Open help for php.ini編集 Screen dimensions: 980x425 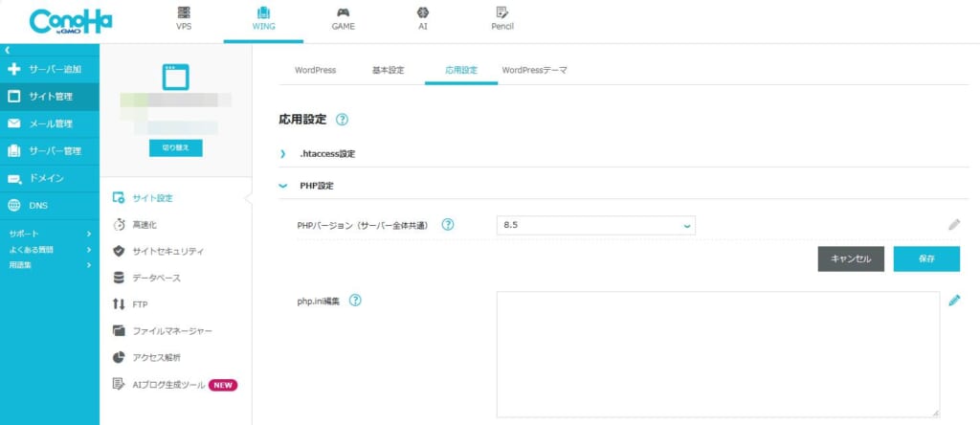[355, 301]
